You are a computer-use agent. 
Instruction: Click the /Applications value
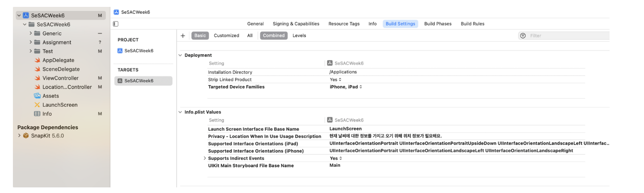(343, 72)
